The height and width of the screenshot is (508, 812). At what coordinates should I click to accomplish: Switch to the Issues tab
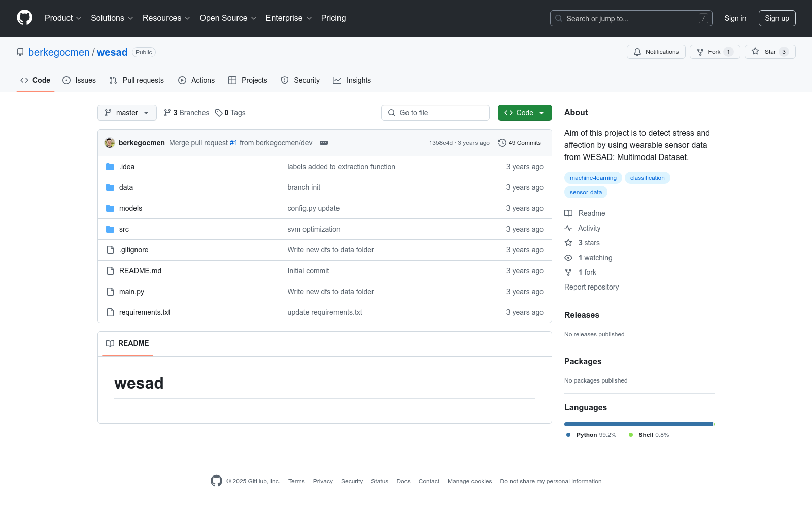pos(79,80)
